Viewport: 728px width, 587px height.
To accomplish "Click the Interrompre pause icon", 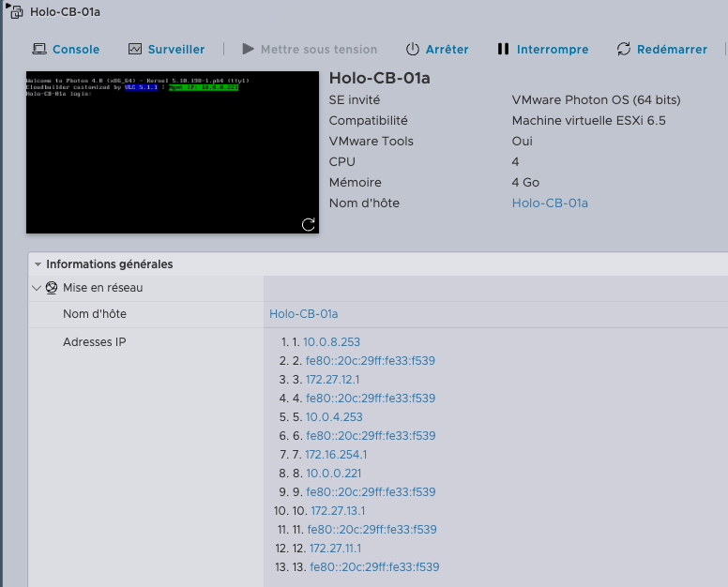I will pyautogui.click(x=504, y=49).
